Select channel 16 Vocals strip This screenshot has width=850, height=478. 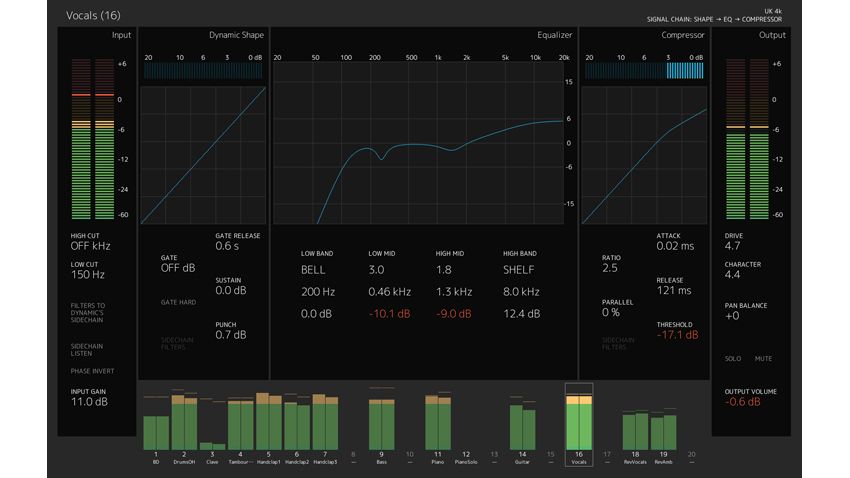click(579, 424)
